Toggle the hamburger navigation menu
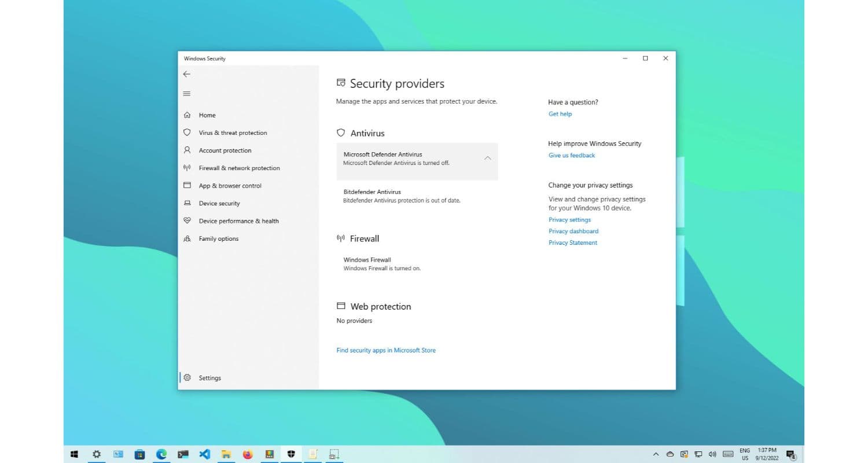The image size is (868, 463). (x=186, y=94)
